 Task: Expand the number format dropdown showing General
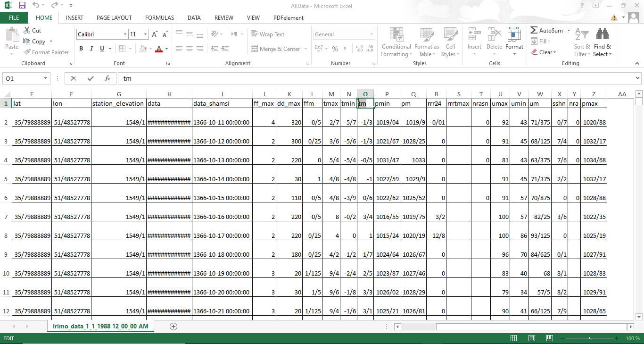(372, 34)
